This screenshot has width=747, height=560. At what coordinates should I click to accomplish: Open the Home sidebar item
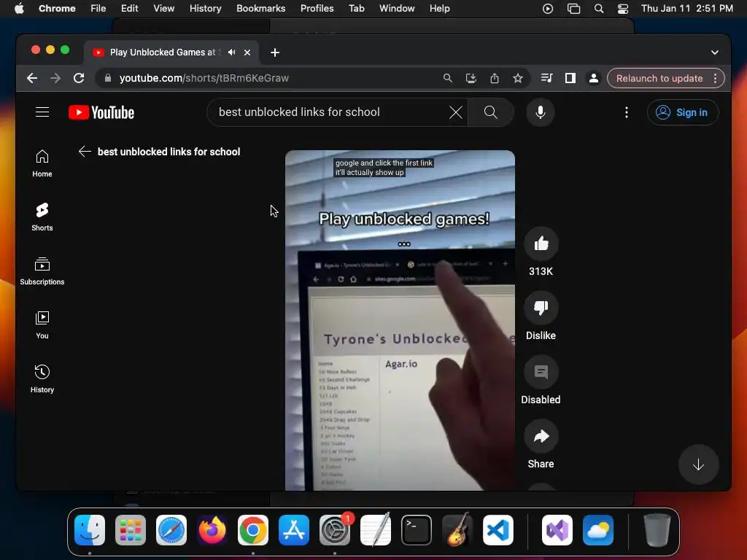tap(42, 163)
